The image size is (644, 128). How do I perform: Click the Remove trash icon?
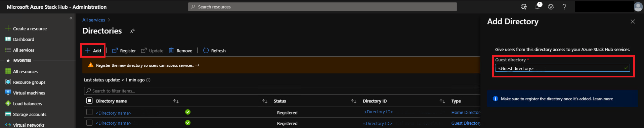171,50
